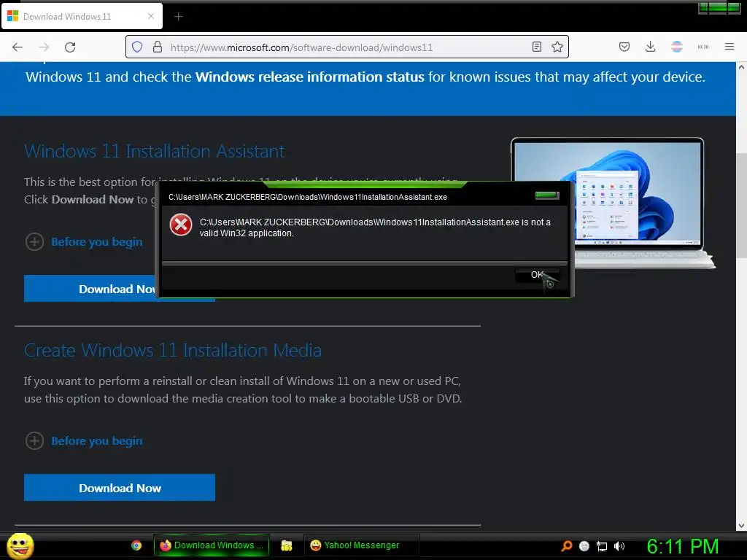The height and width of the screenshot is (560, 747).
Task: Reload the Microsoft download page
Action: click(70, 47)
